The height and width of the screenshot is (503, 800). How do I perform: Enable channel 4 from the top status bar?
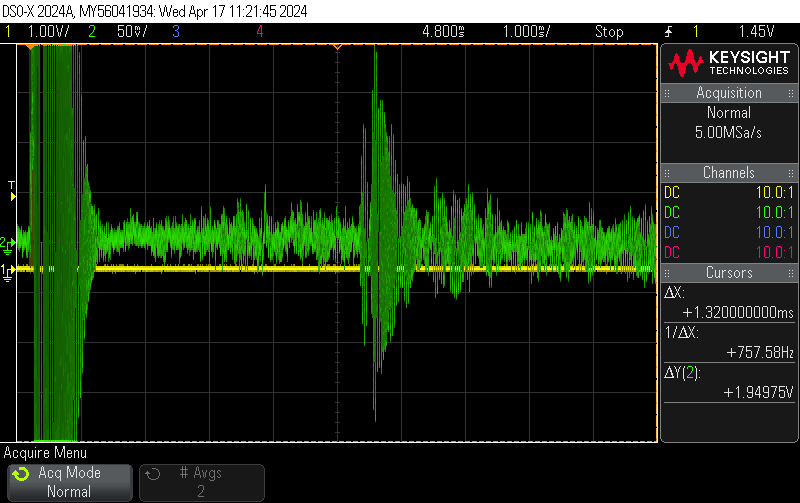point(260,32)
